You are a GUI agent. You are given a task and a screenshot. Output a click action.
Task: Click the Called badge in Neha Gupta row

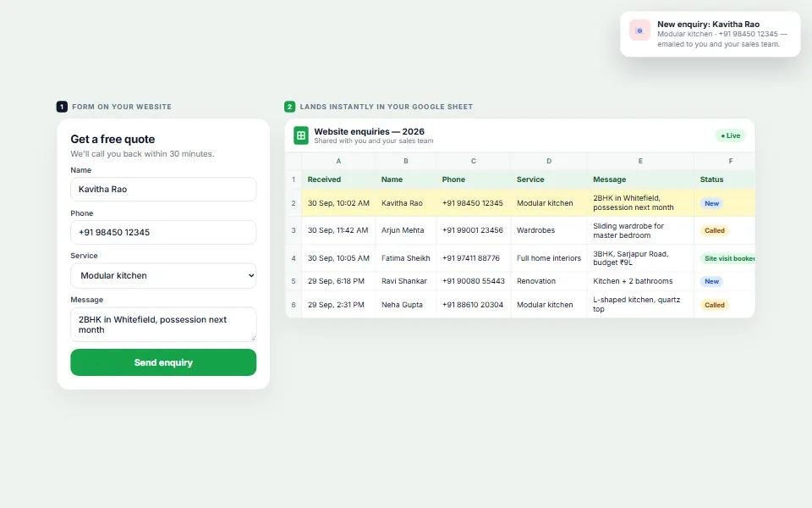(x=714, y=306)
